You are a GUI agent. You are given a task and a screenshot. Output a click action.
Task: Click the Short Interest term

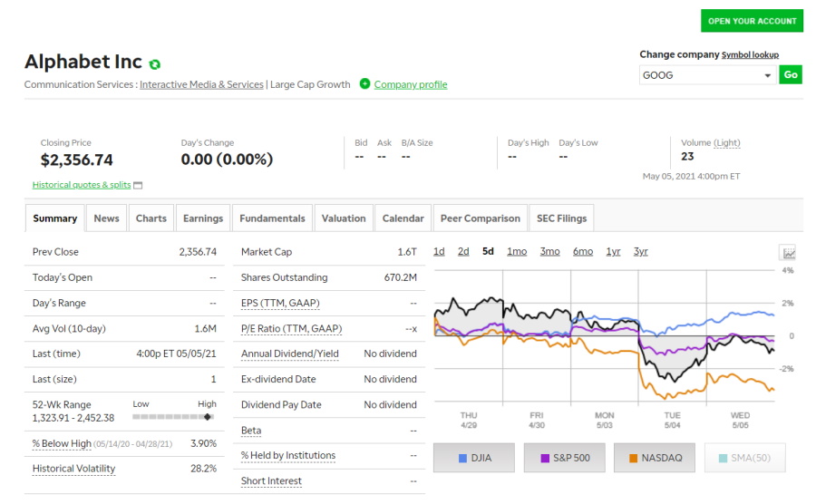pyautogui.click(x=271, y=481)
